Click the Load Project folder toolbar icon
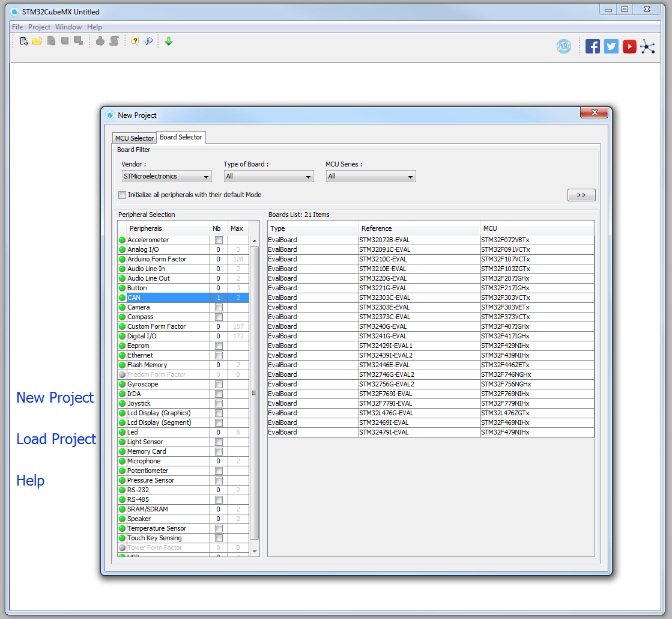The image size is (672, 619). tap(37, 41)
